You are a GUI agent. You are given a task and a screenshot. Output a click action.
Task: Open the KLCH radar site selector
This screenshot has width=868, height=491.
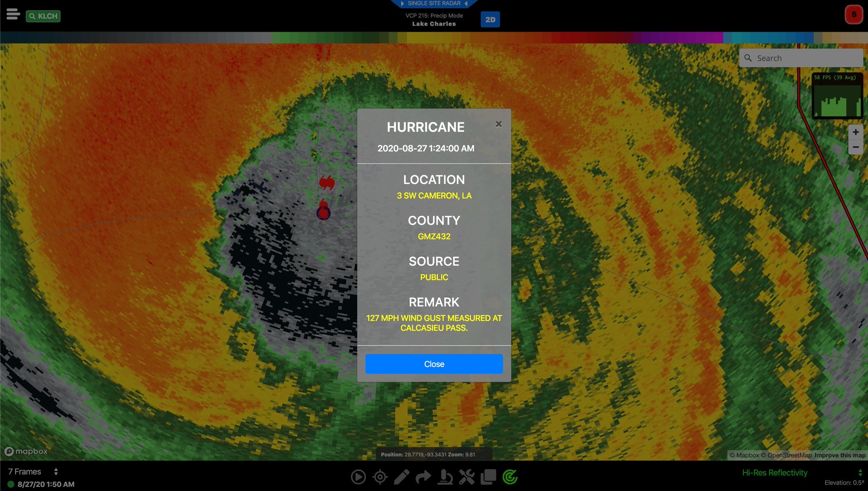click(43, 16)
